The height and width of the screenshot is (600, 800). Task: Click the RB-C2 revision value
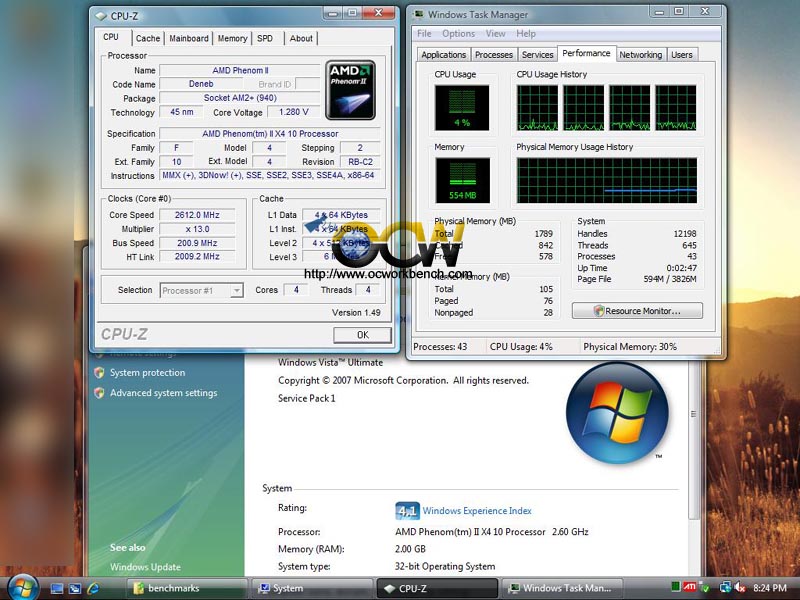tap(360, 162)
